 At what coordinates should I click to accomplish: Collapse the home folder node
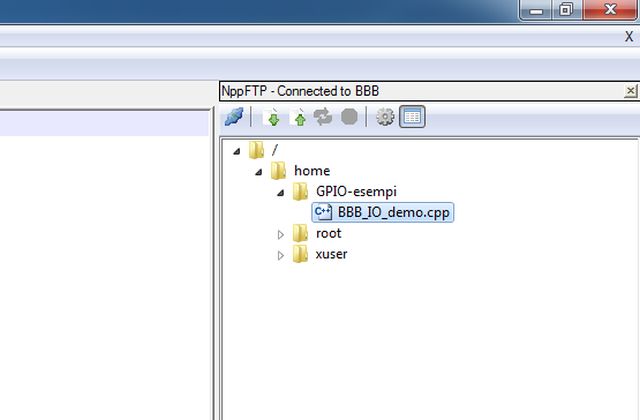(259, 172)
